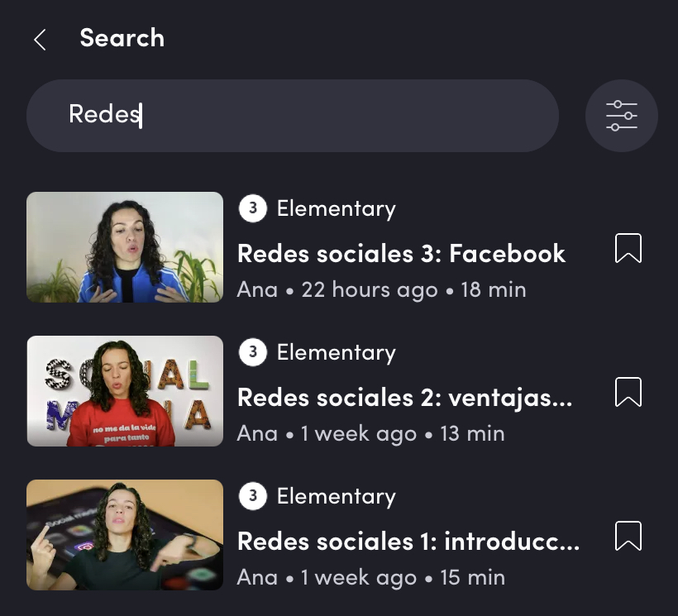Click the Elementary label above Redes sociales 2
The width and height of the screenshot is (678, 616).
tap(336, 352)
